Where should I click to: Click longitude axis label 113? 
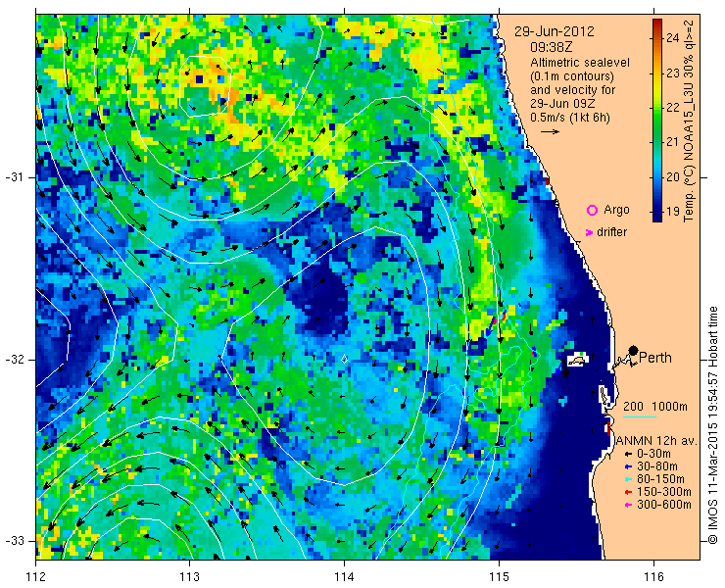pyautogui.click(x=189, y=577)
